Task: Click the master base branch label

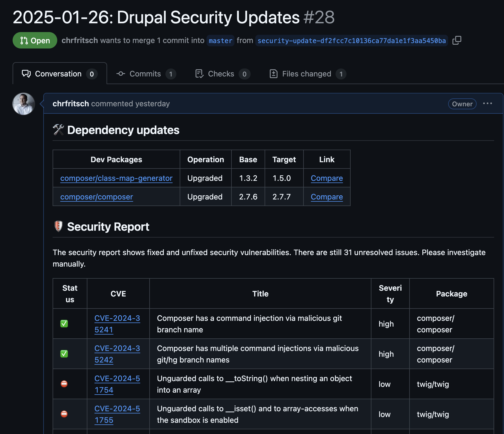Action: 220,41
